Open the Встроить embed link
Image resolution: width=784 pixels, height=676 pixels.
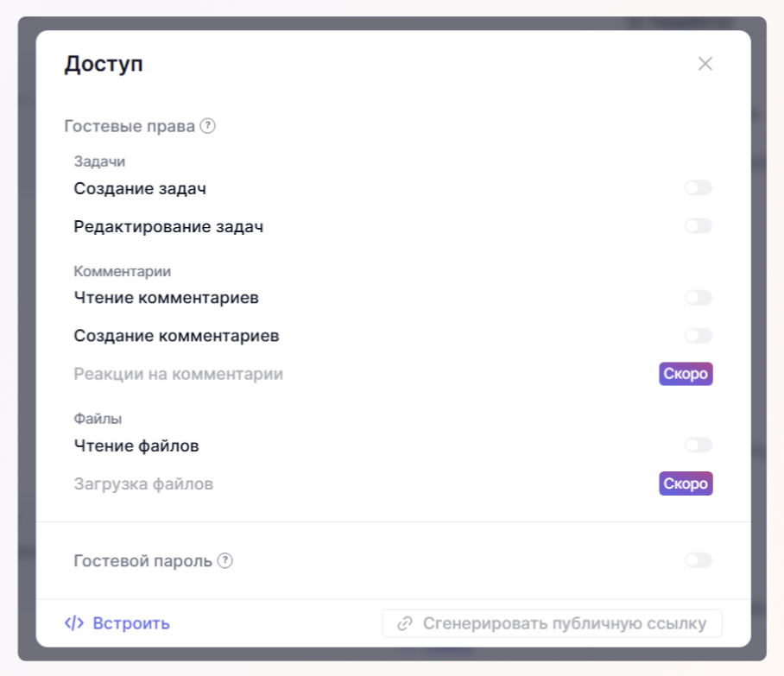coord(130,623)
